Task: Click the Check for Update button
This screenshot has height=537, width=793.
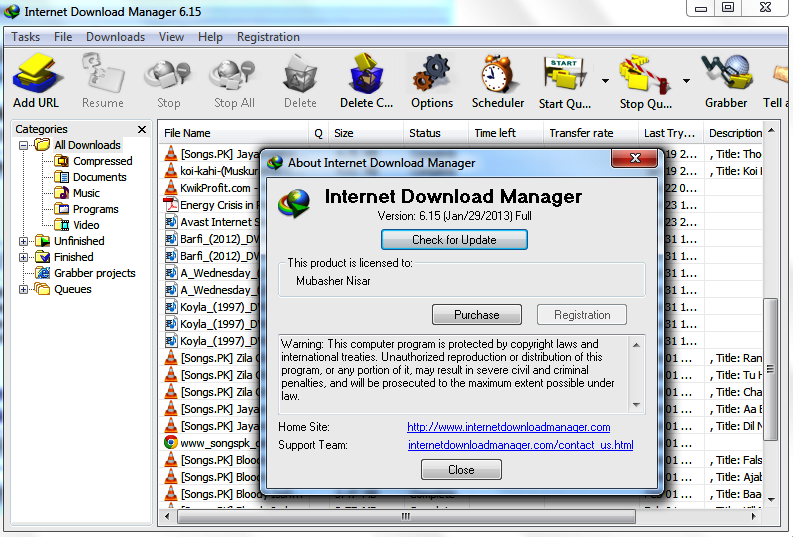Action: [454, 240]
